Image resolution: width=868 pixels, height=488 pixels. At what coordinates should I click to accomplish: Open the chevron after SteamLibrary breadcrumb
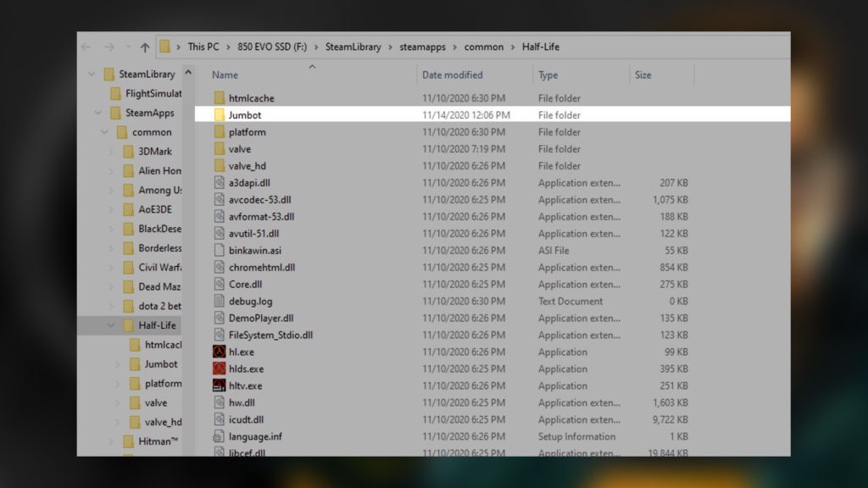[390, 47]
